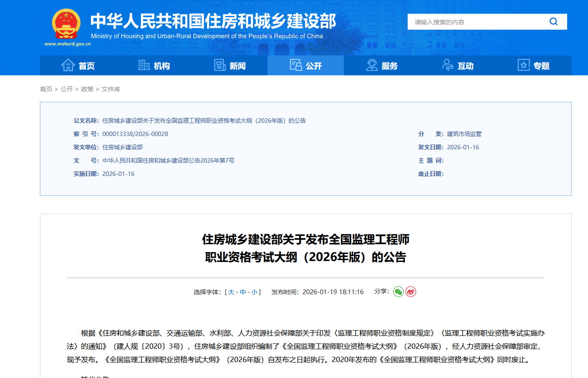Click the 机构 building icon
588x378 pixels.
point(144,65)
